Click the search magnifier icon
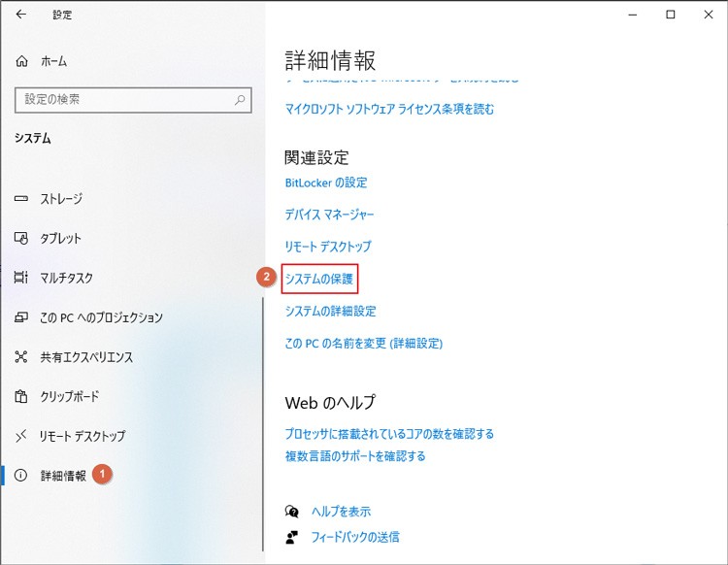Image resolution: width=728 pixels, height=565 pixels. pos(239,100)
